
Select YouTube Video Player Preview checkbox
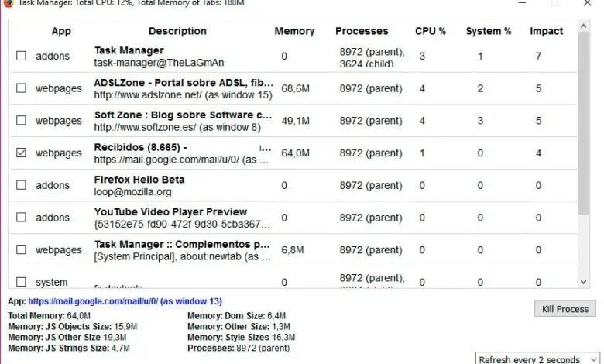22,218
